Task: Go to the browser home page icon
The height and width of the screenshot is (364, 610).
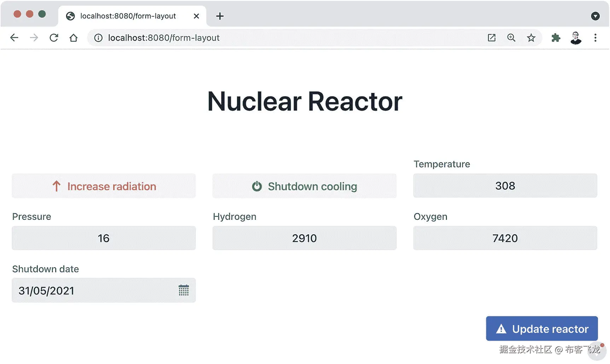Action: (74, 38)
